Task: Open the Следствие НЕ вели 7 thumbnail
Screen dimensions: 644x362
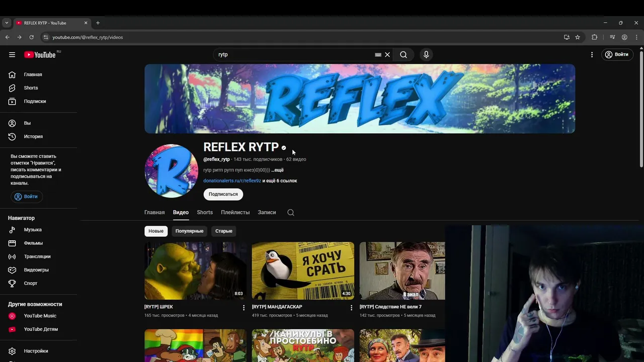Action: pyautogui.click(x=403, y=271)
